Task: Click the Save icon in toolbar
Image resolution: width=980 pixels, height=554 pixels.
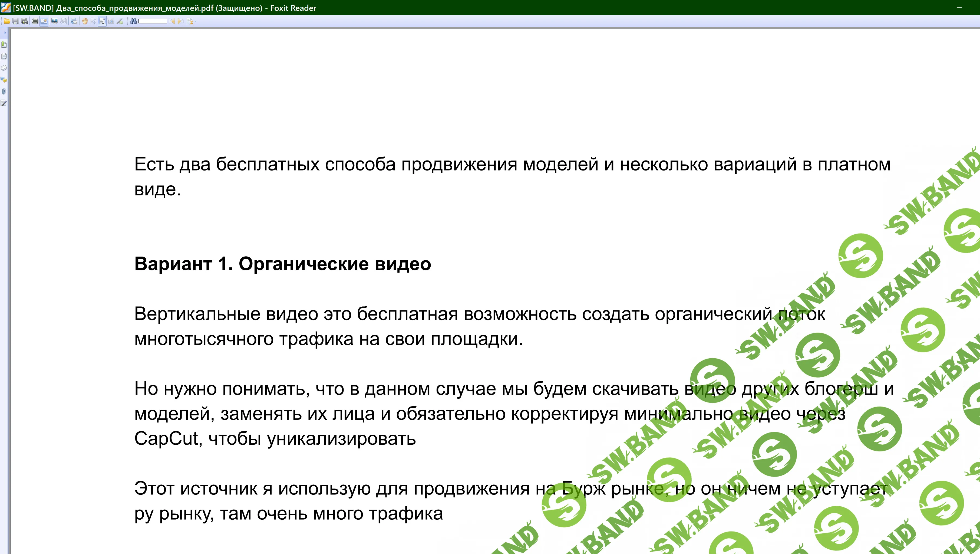Action: click(16, 21)
